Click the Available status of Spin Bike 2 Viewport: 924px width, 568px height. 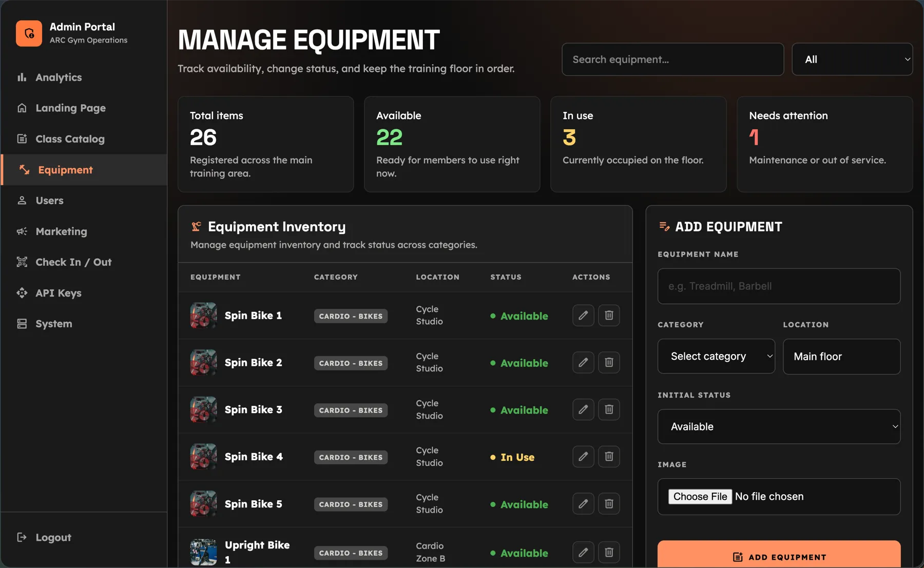[x=519, y=363]
